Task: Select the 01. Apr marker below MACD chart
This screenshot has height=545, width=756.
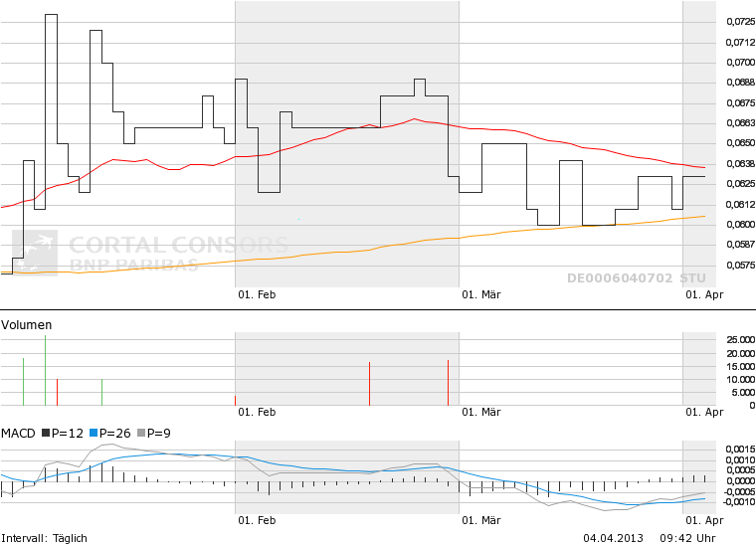Action: (x=705, y=519)
